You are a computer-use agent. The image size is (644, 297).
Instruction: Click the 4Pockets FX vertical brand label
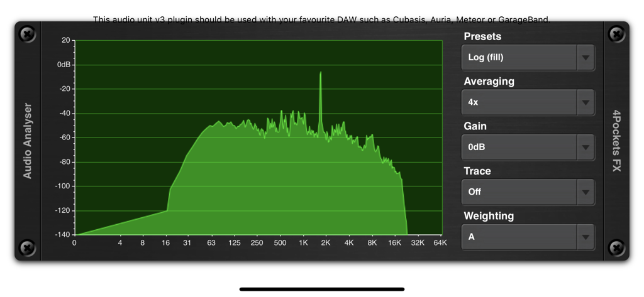(616, 141)
